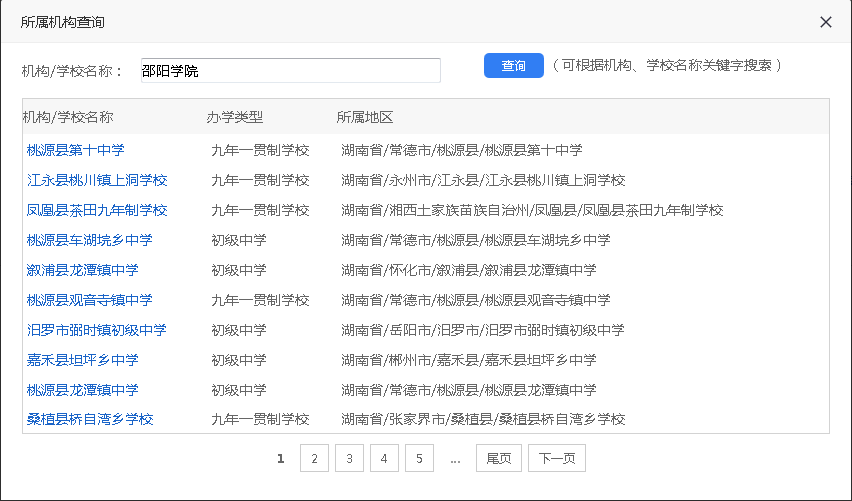Jump to page 3 in pagination
The height and width of the screenshot is (501, 852).
click(x=349, y=458)
